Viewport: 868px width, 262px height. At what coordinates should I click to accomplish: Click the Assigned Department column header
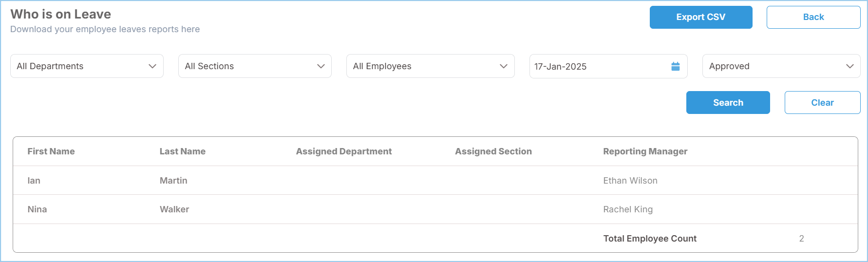click(344, 151)
